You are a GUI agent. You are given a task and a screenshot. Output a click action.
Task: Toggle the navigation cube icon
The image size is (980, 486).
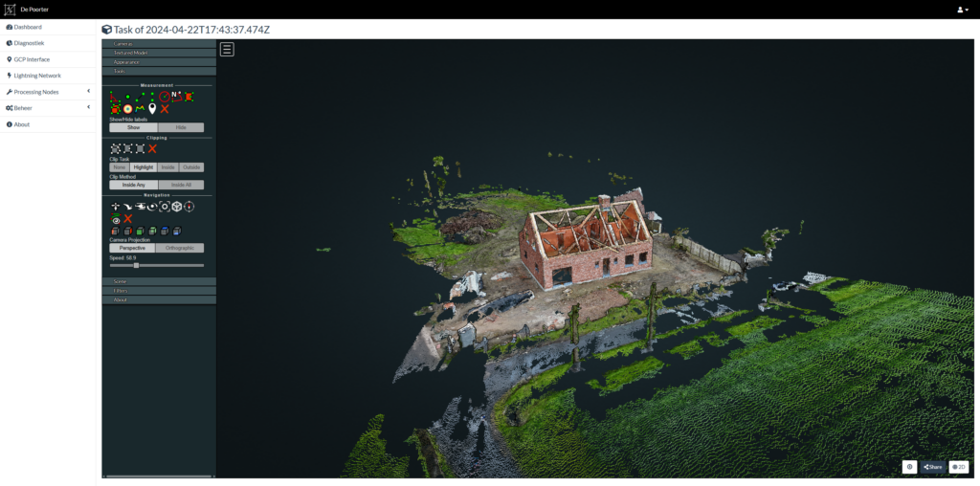[x=177, y=207]
